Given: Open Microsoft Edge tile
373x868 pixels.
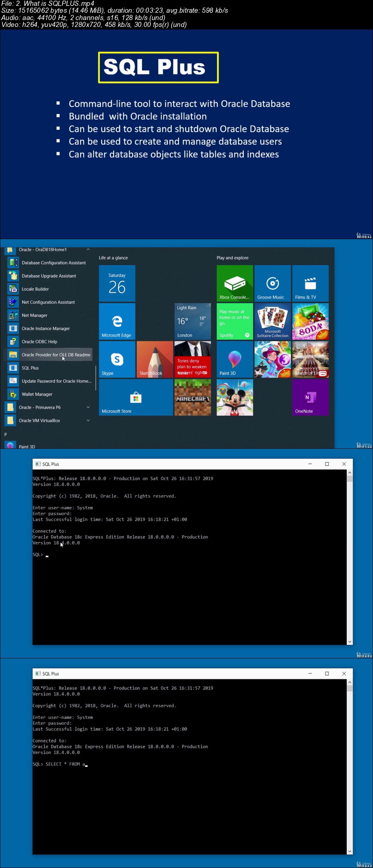Looking at the screenshot, I should click(117, 321).
